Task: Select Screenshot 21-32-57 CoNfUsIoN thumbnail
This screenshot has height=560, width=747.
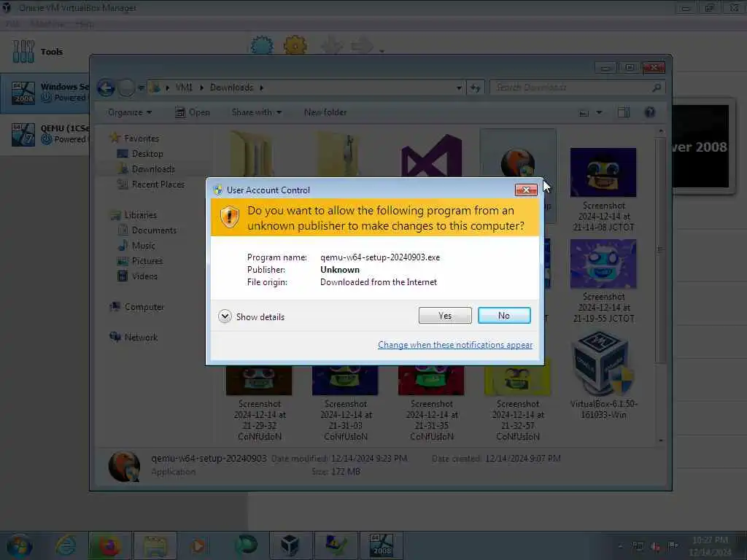Action: point(518,381)
